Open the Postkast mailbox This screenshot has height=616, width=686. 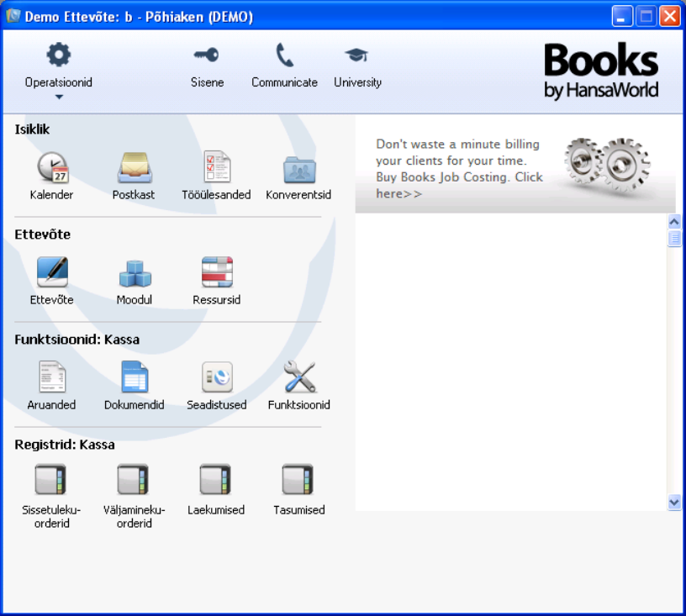135,167
